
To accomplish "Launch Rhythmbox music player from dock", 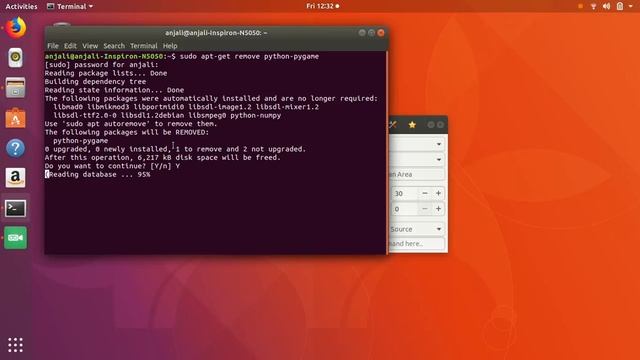I will [x=16, y=58].
